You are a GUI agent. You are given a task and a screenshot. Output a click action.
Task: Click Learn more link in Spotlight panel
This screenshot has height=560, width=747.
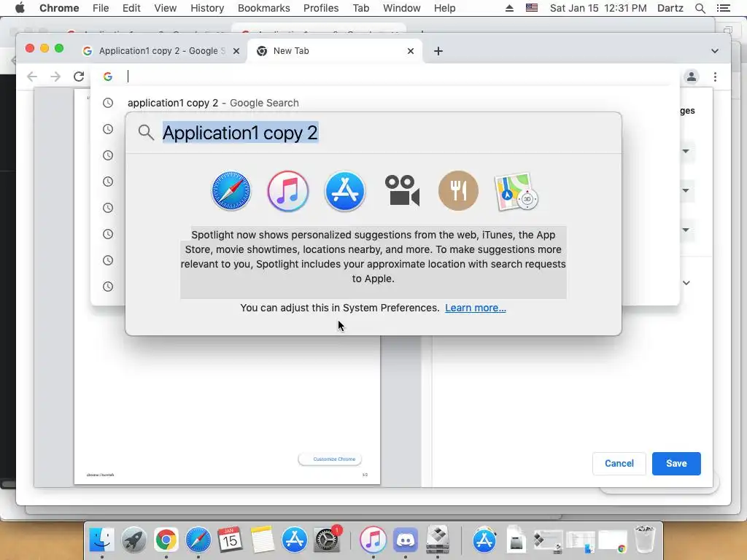[476, 308]
